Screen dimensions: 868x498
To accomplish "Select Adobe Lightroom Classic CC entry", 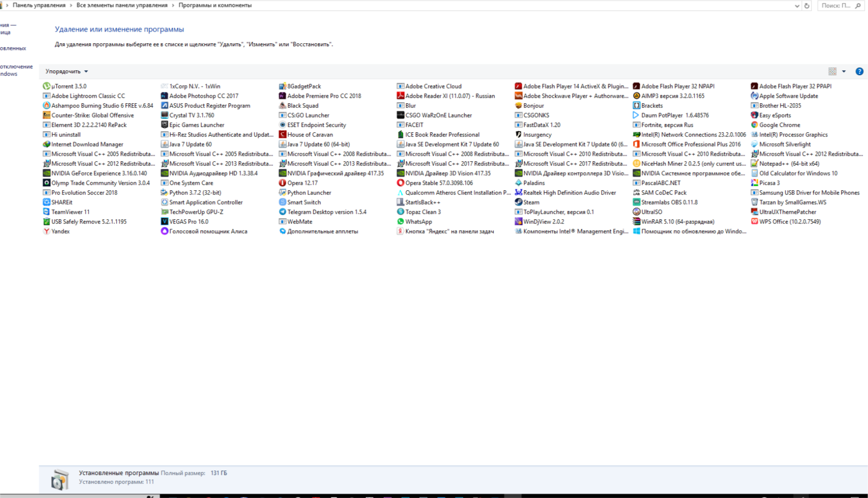I will 84,96.
